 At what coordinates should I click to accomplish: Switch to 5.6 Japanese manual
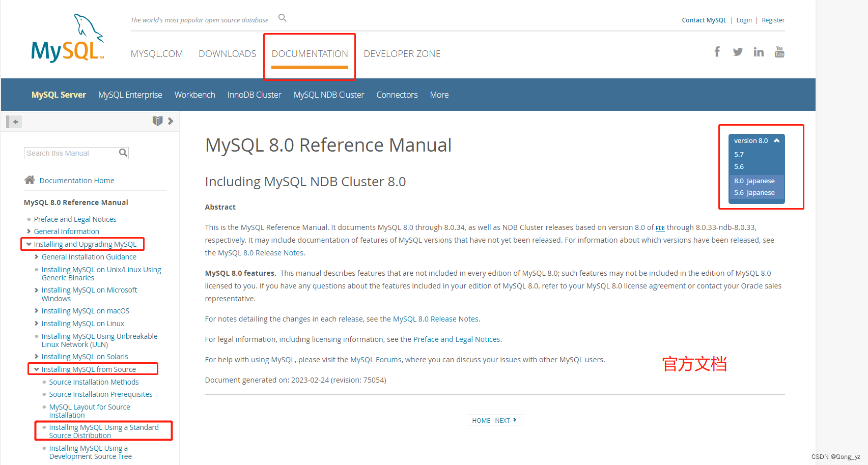coord(754,192)
